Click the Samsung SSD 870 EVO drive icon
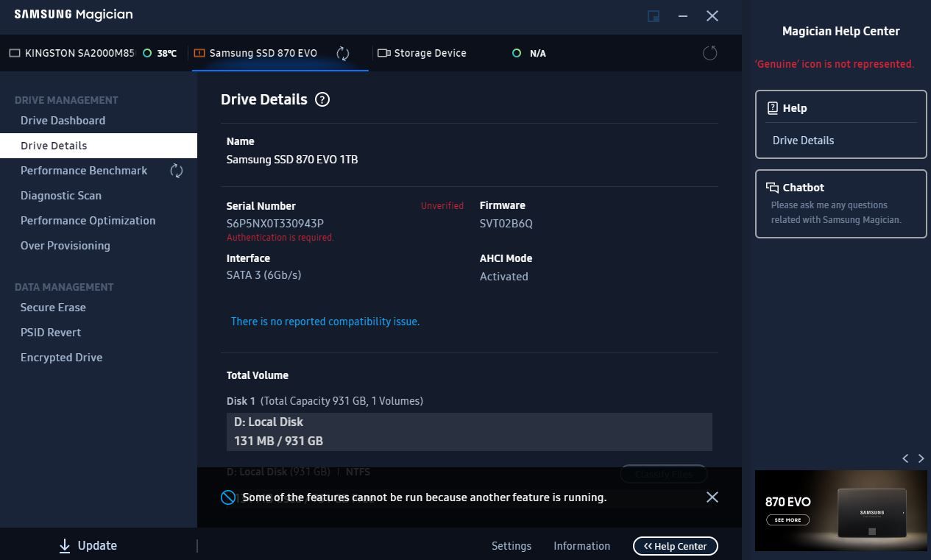Screen dimensions: 931x560 (199, 53)
